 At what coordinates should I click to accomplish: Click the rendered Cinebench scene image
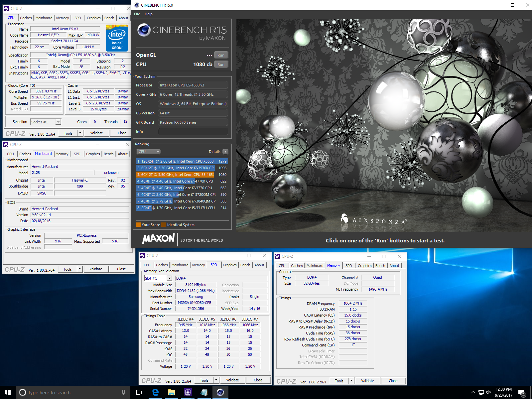383,126
